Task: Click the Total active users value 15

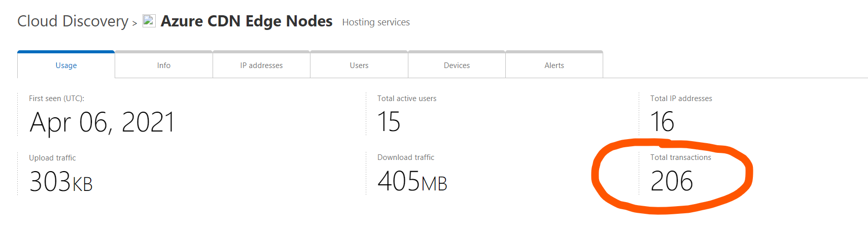Action: click(x=389, y=122)
